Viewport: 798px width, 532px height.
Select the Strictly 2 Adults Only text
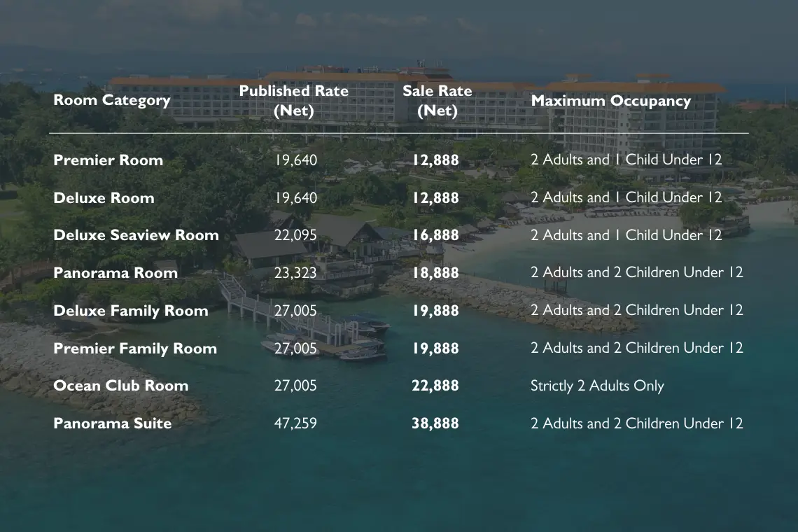tap(597, 386)
